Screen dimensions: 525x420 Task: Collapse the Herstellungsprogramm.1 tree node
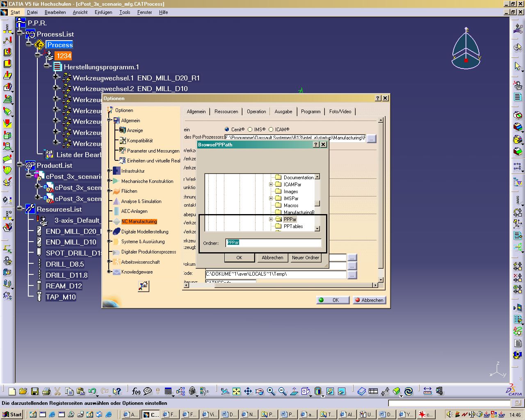47,66
